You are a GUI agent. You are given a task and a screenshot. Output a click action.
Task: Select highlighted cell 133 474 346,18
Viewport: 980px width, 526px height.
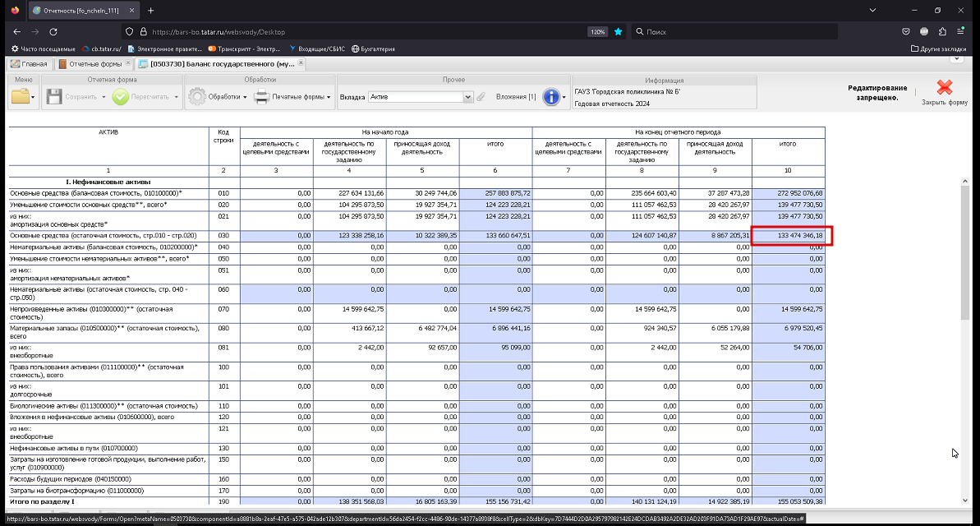[x=788, y=236]
